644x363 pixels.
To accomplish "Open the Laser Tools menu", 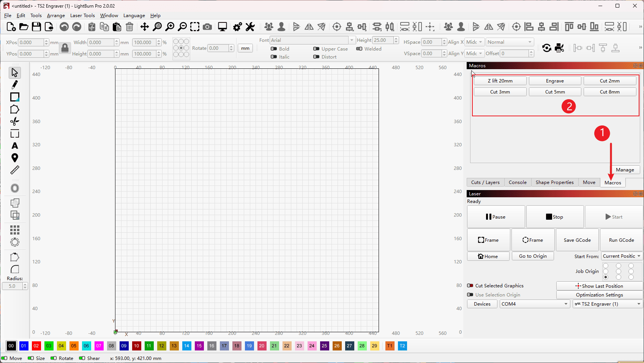I will tap(82, 16).
